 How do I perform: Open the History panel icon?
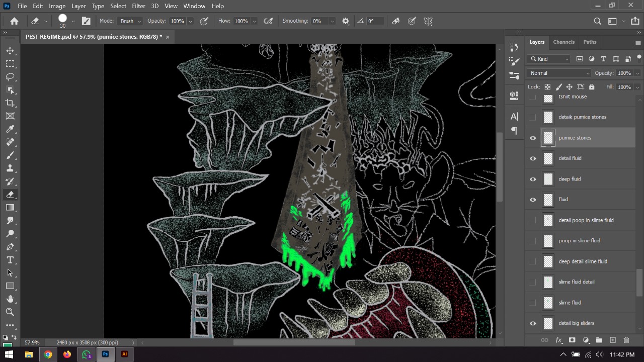tap(514, 47)
